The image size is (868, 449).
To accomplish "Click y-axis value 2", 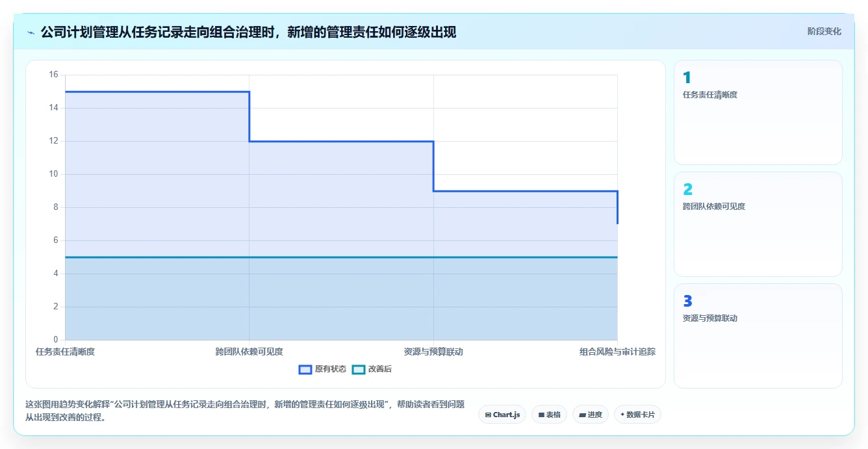I will tap(55, 307).
